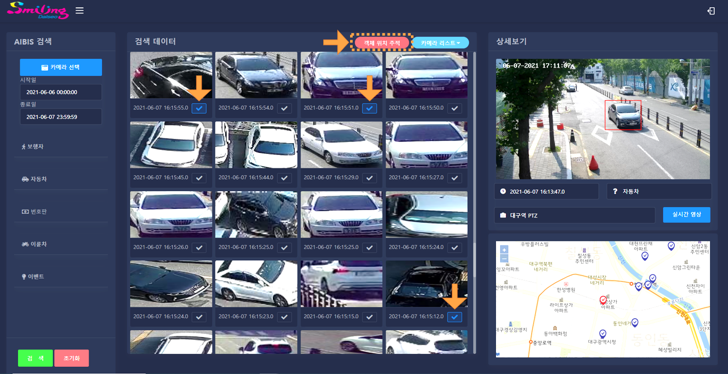Select the 이벤트 search category

tap(61, 277)
